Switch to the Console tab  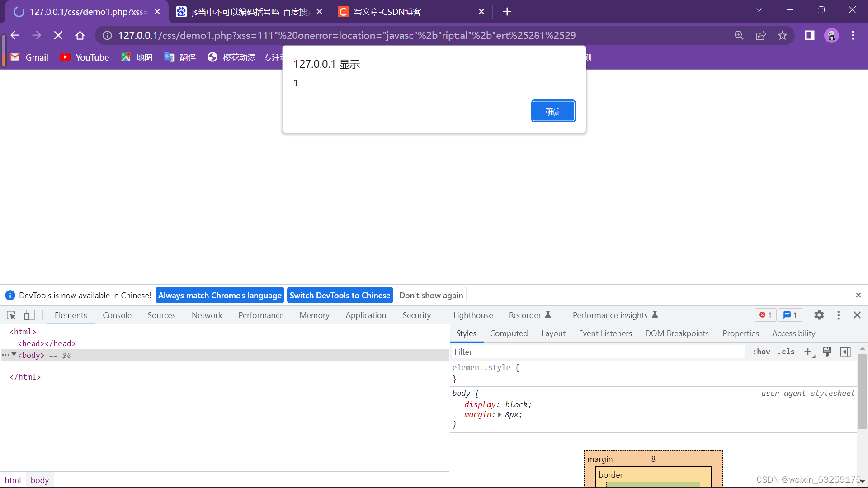coord(117,315)
